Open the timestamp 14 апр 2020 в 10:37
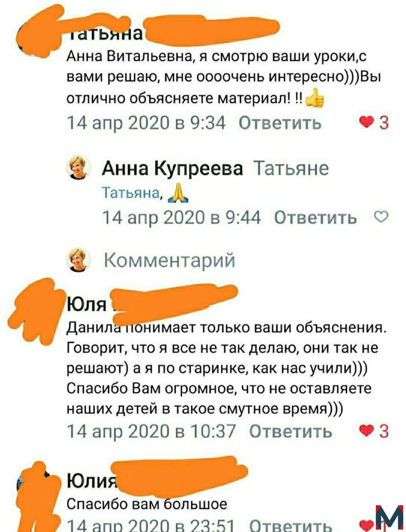This screenshot has height=532, width=406. point(152,431)
